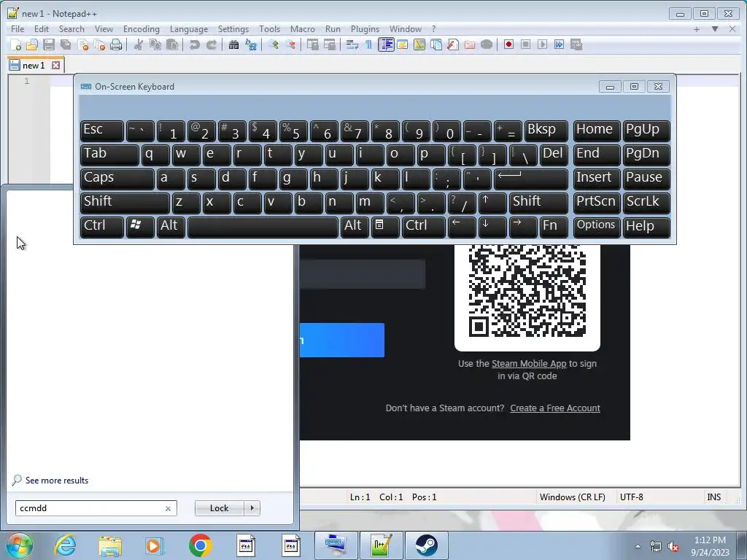
Task: Click the PrtScn key on On-Screen Keyboard
Action: (597, 203)
